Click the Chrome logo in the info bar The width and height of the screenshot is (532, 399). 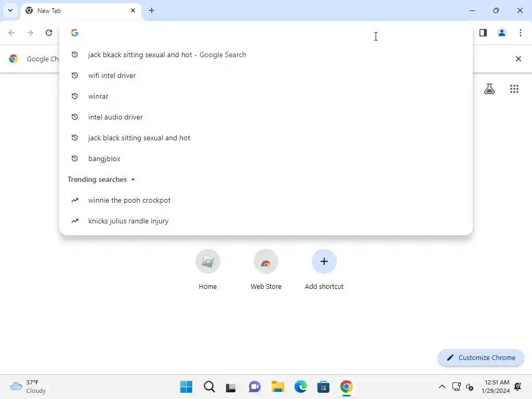14,59
